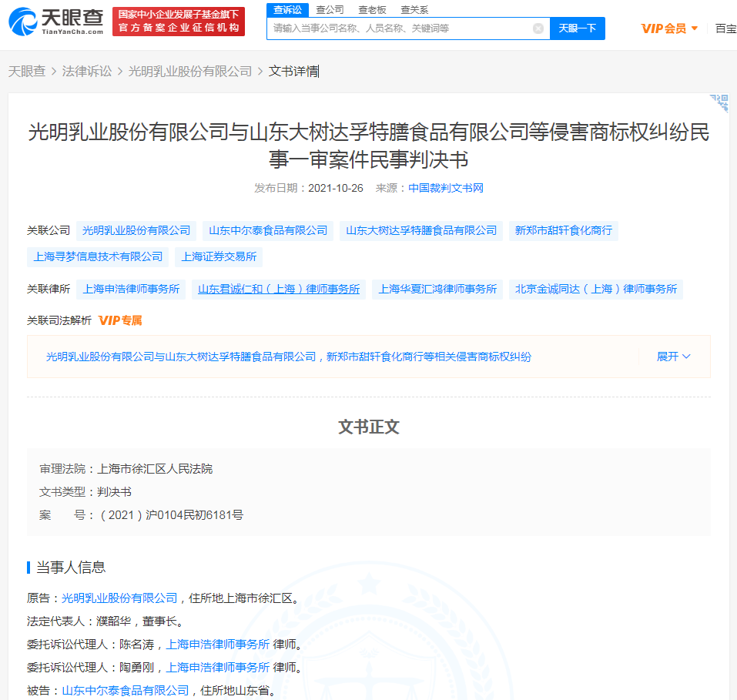Open 法律诉讼 breadcrumb link
The image size is (737, 700).
tap(87, 72)
